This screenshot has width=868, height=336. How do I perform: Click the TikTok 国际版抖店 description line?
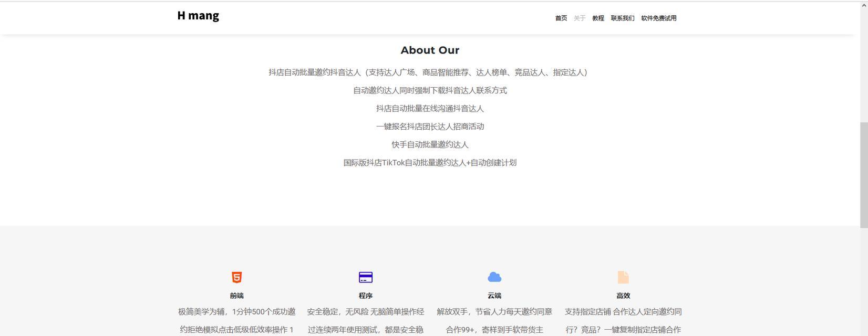[x=430, y=163]
